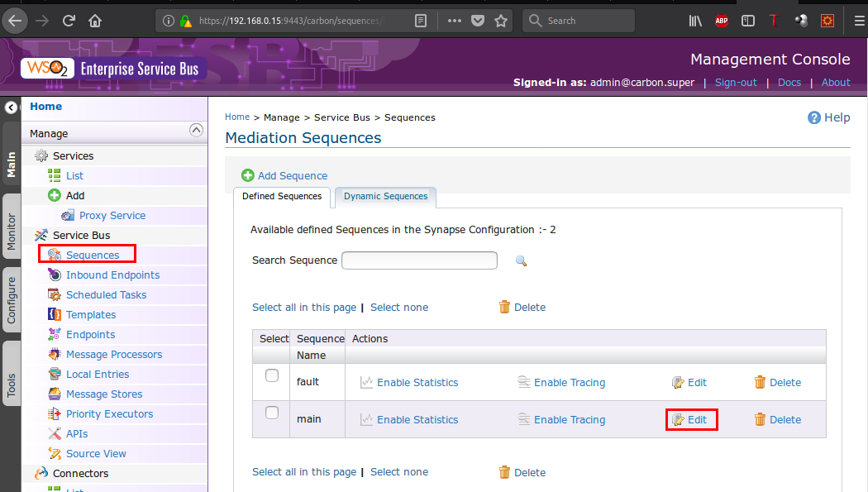Open the AdBlock Plus extension icon
Screen dimensions: 868x492
click(x=722, y=21)
